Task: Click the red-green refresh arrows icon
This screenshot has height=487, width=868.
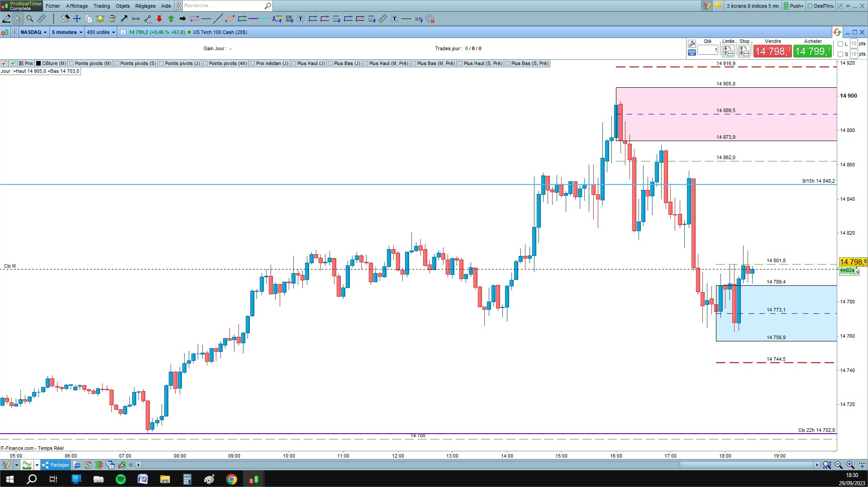Action: tap(837, 32)
